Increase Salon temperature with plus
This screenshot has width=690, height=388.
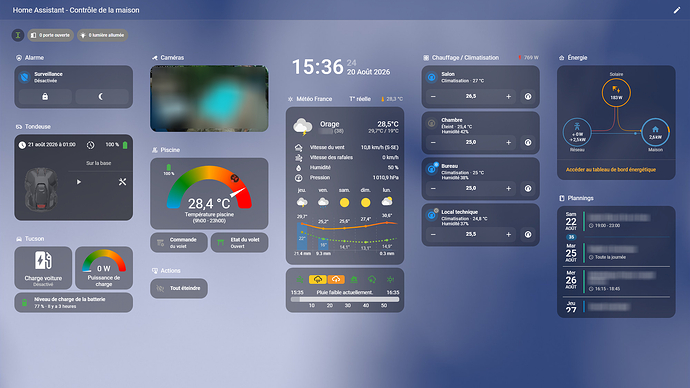(508, 96)
